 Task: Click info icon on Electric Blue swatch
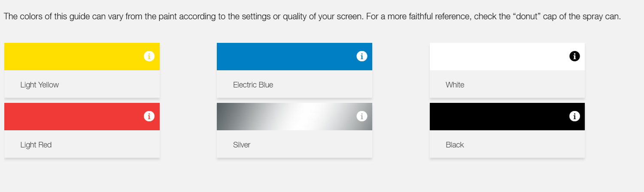[361, 56]
